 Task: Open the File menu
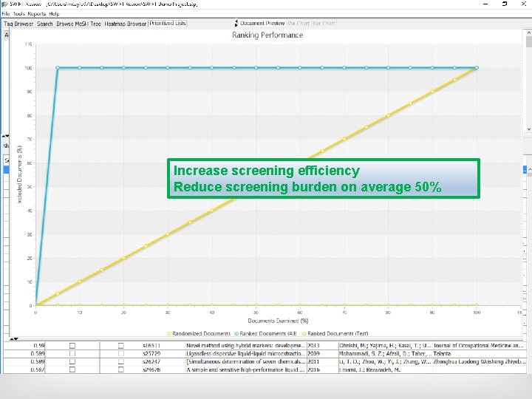tap(6, 14)
